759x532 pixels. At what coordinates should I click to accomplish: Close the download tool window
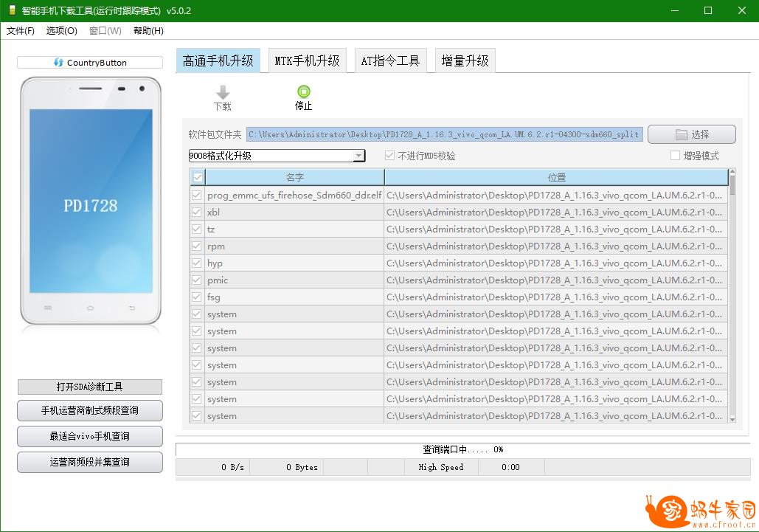coord(741,10)
